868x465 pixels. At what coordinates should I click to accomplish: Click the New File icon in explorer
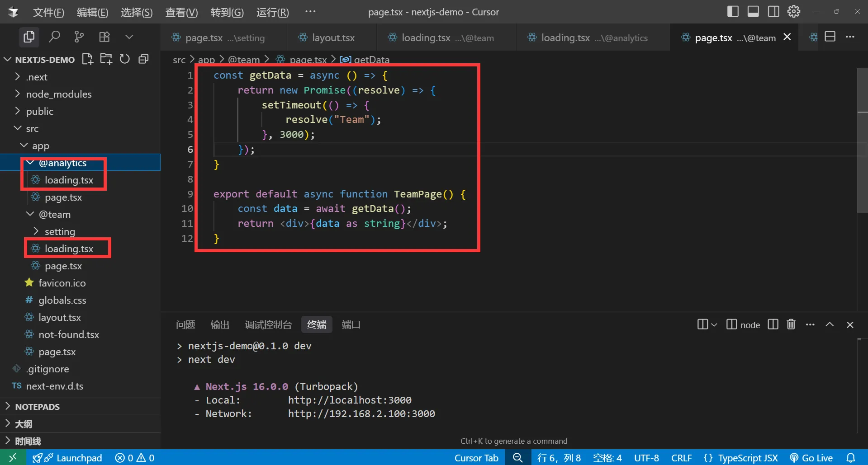point(87,59)
